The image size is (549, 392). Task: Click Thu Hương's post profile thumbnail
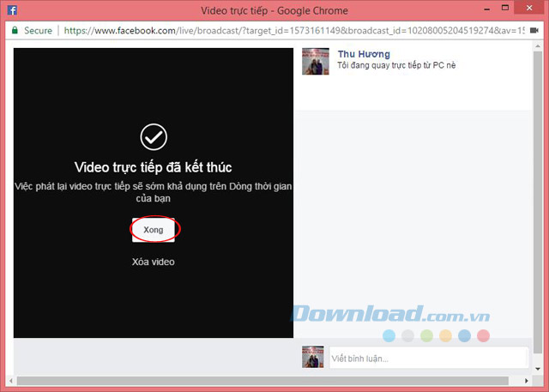316,61
